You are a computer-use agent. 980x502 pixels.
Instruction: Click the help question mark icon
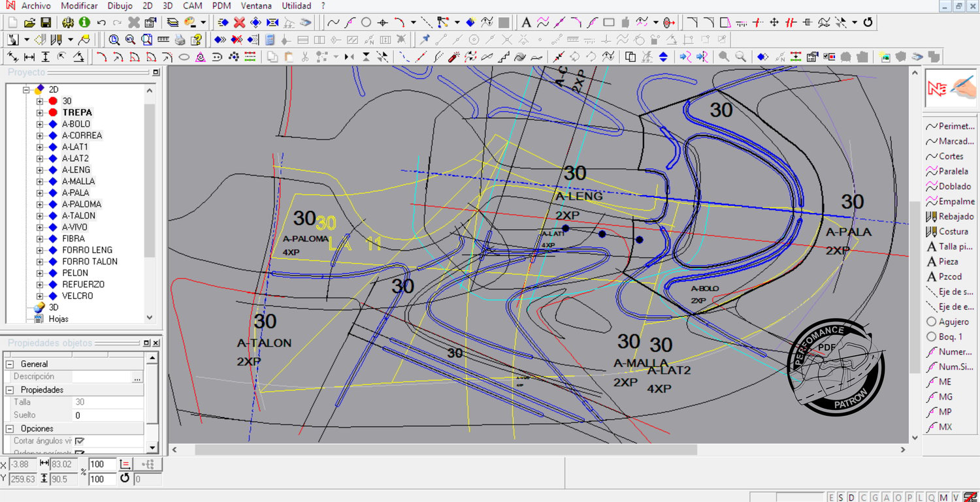[x=195, y=40]
